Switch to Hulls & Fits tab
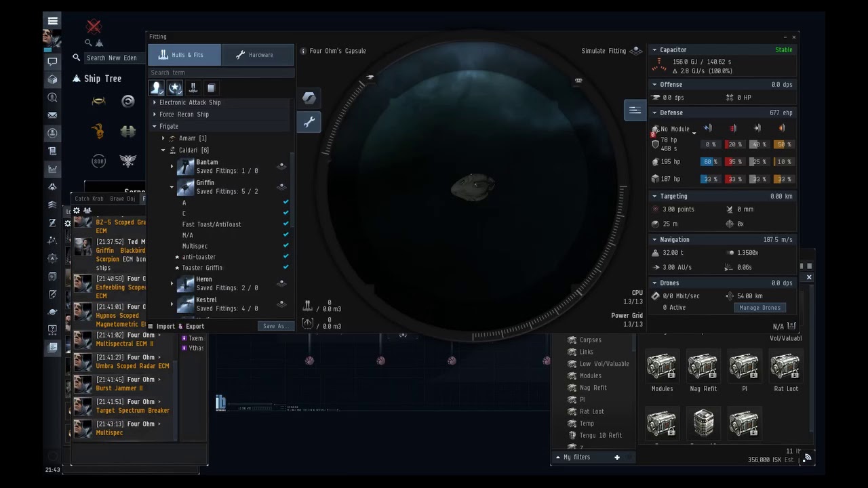 184,55
